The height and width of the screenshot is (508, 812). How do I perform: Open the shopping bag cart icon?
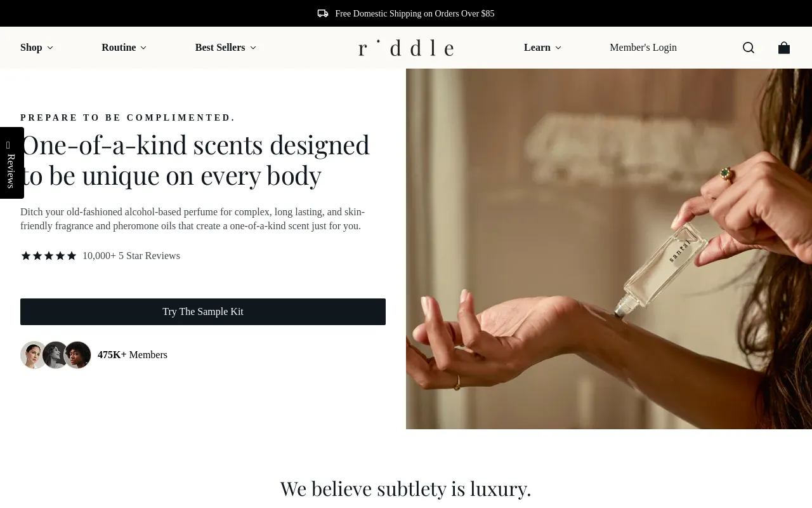784,48
